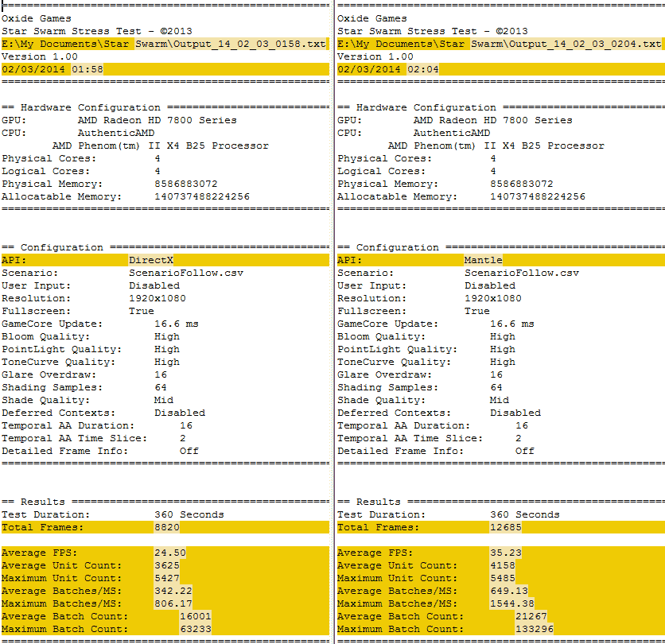Click the DirectX API value in left pane
Viewport: 665px width, 644px height.
[x=151, y=260]
